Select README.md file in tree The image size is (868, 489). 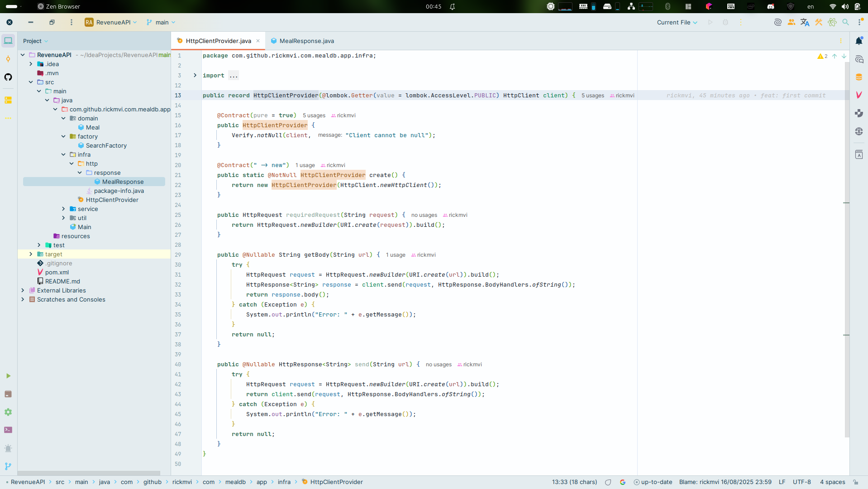coord(62,281)
